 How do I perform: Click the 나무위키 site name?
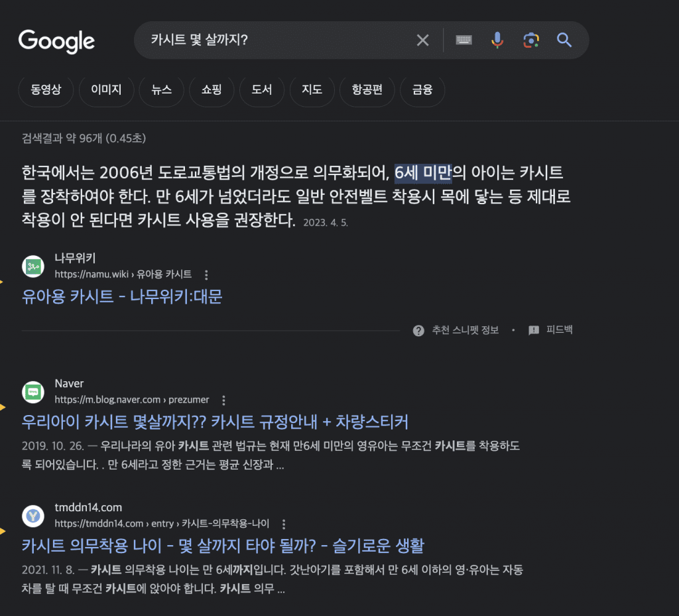[75, 258]
